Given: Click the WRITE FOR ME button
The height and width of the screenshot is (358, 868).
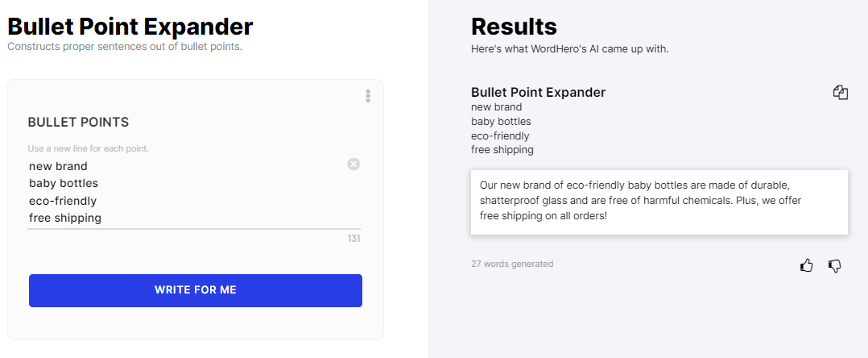Looking at the screenshot, I should pyautogui.click(x=196, y=290).
